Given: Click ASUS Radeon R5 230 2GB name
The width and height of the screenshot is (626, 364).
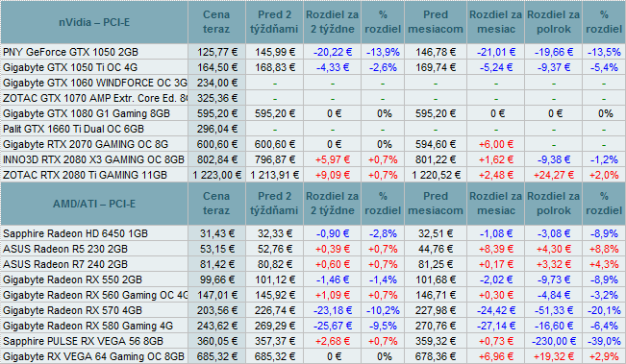Looking at the screenshot, I should point(65,249).
